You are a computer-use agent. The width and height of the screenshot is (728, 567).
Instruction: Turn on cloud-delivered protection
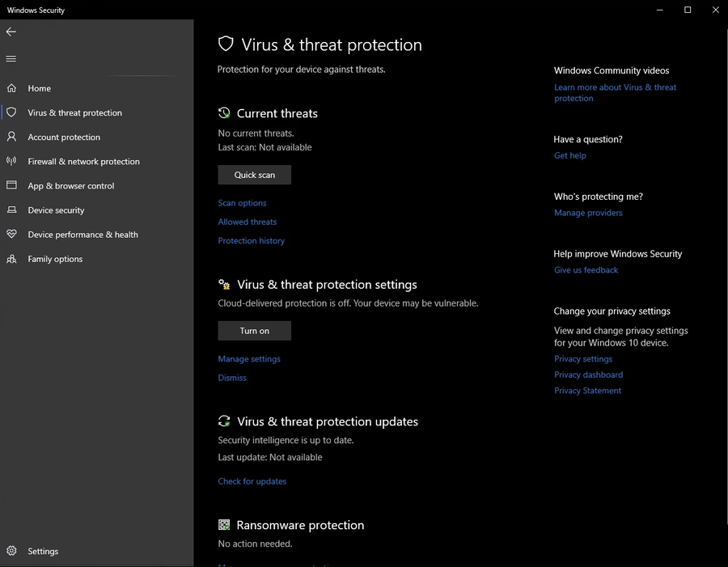(x=254, y=331)
